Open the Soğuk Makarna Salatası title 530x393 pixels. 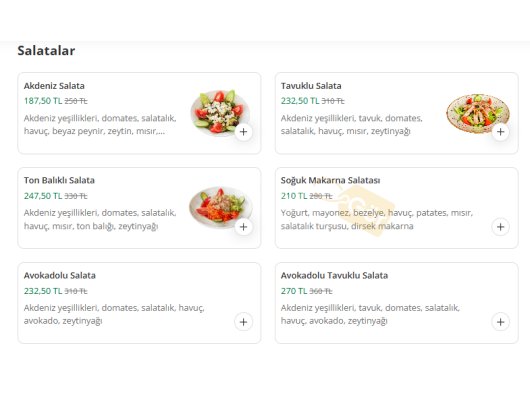point(330,181)
